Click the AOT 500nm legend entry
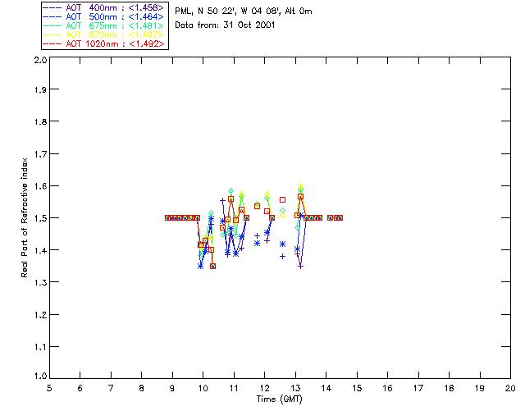The image size is (525, 420). [104, 16]
